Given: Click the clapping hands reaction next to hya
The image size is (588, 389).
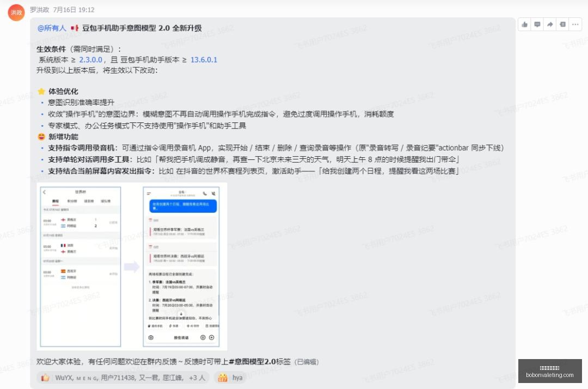Looking at the screenshot, I should click(223, 378).
